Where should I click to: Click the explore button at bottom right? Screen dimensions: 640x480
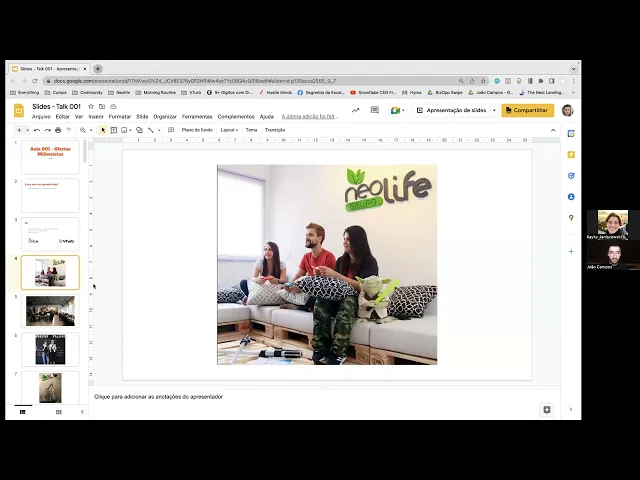[547, 409]
